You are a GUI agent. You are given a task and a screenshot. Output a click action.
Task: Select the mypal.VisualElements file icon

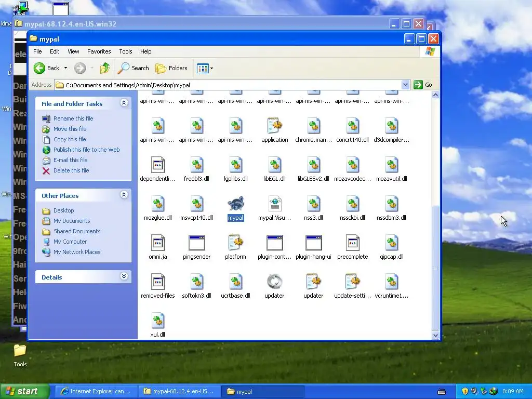(274, 204)
